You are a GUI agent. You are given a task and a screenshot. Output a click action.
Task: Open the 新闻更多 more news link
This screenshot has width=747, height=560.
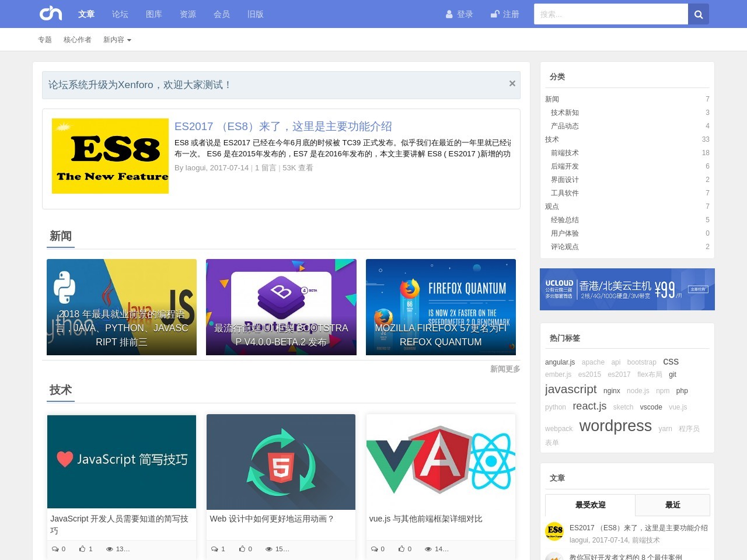(x=505, y=369)
